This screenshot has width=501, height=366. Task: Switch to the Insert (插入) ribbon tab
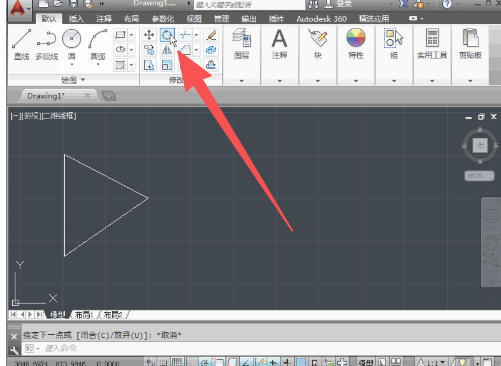(76, 19)
